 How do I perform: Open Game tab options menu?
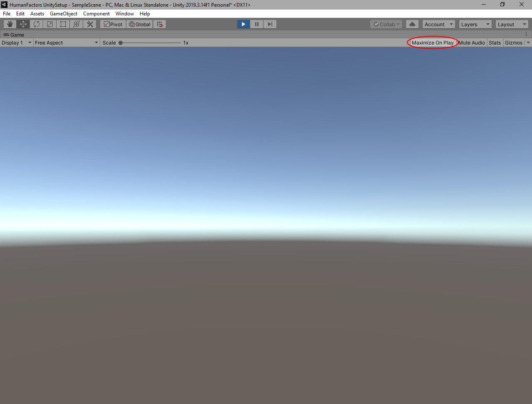click(526, 35)
